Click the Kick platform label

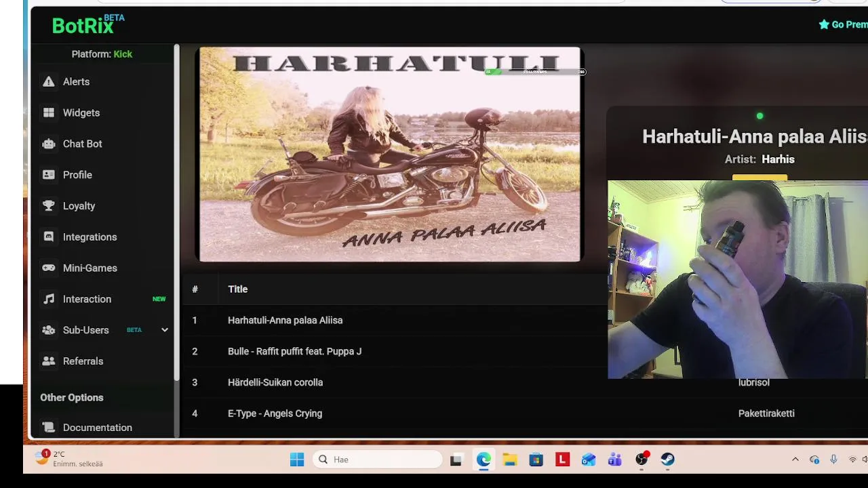click(x=123, y=54)
